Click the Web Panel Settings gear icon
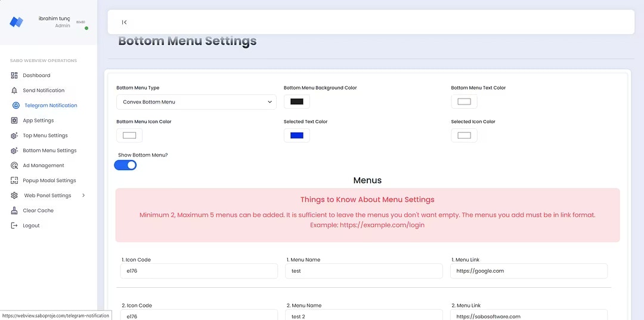644x320 pixels. (x=14, y=195)
